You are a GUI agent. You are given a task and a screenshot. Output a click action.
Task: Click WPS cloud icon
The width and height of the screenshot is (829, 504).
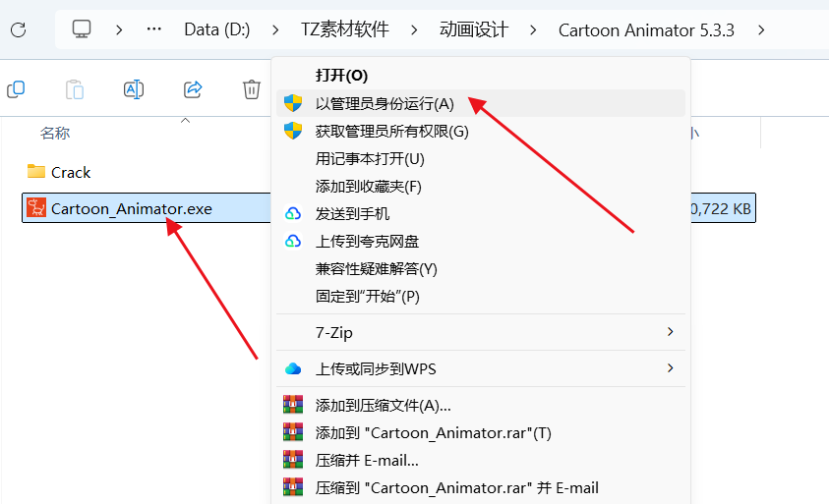[x=293, y=368]
